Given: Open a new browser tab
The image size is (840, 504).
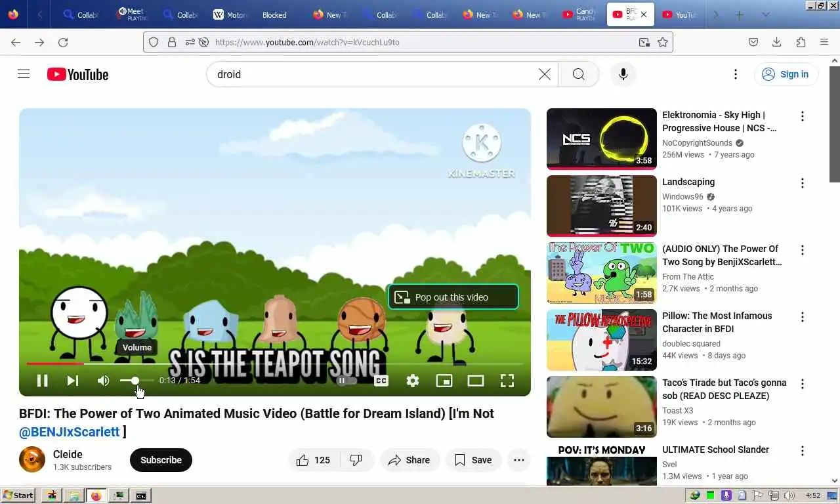Looking at the screenshot, I should tap(739, 14).
